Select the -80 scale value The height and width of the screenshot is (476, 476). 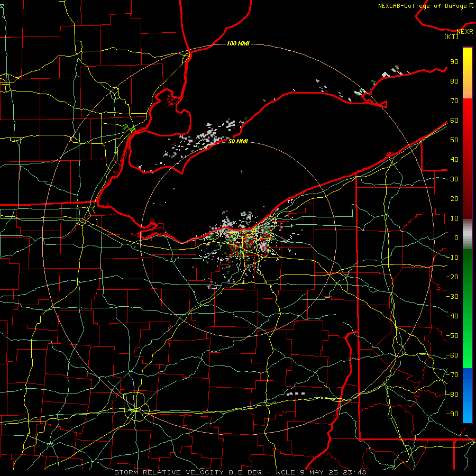(x=452, y=395)
